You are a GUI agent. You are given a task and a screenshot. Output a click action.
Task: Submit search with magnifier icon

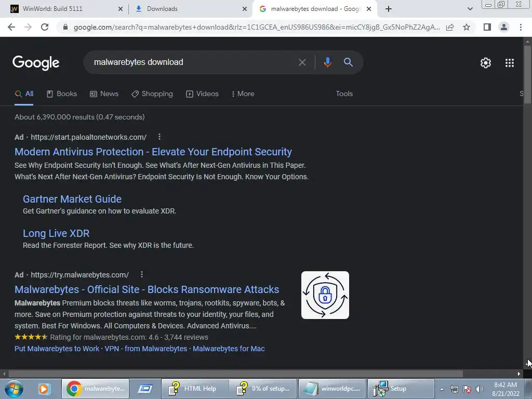(x=348, y=62)
